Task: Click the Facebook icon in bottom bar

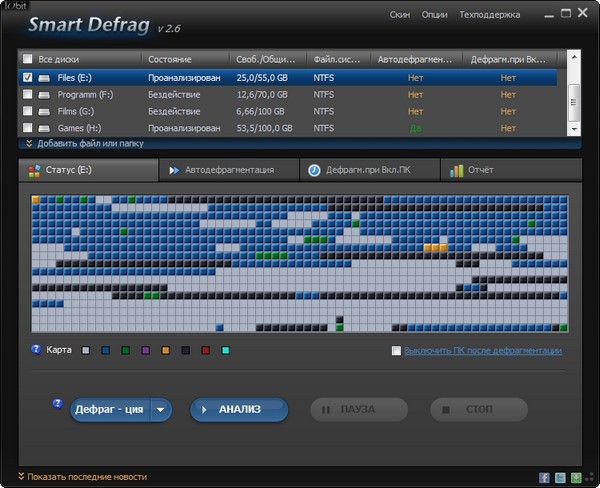Action: [545, 477]
